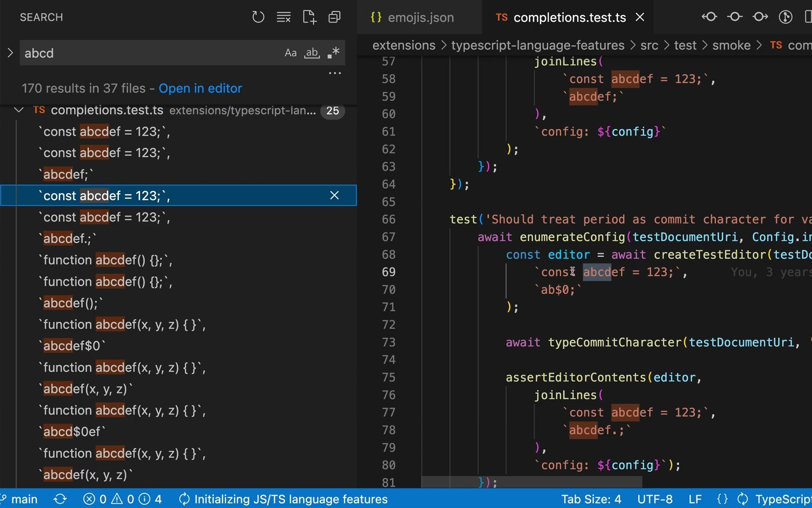Image resolution: width=812 pixels, height=508 pixels.
Task: Toggle file blame middle commit icon
Action: coord(734,17)
